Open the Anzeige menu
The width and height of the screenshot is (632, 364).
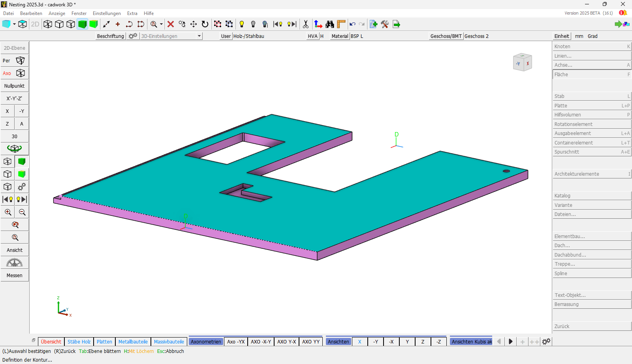click(57, 13)
